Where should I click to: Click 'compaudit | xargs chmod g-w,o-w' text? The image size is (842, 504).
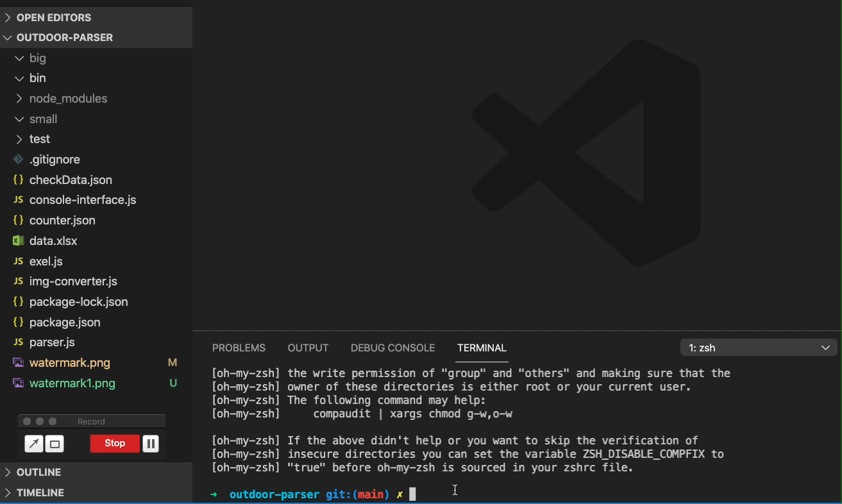click(412, 414)
